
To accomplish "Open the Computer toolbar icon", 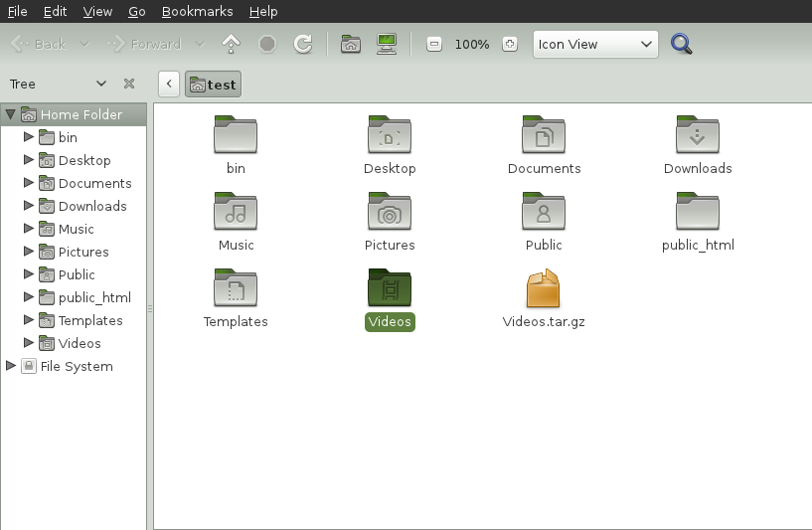I will pos(387,44).
